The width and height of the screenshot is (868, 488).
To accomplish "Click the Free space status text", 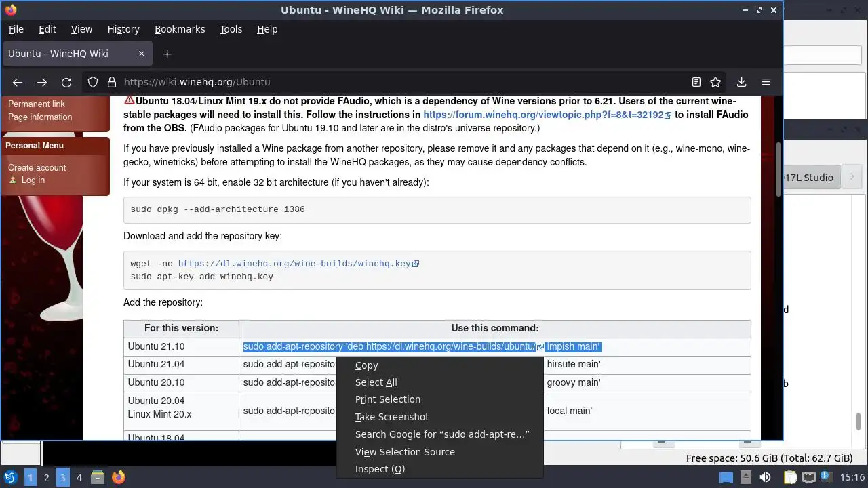I will click(x=769, y=458).
